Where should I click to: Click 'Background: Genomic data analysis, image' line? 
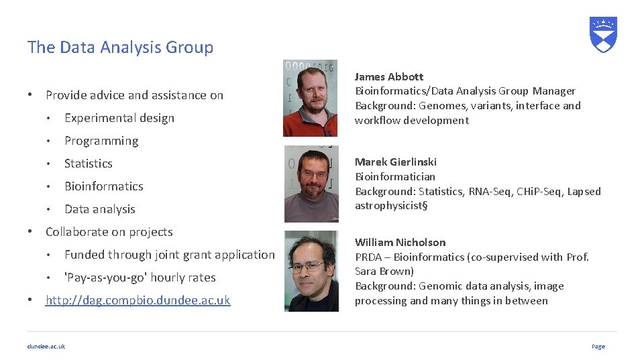[x=459, y=286]
